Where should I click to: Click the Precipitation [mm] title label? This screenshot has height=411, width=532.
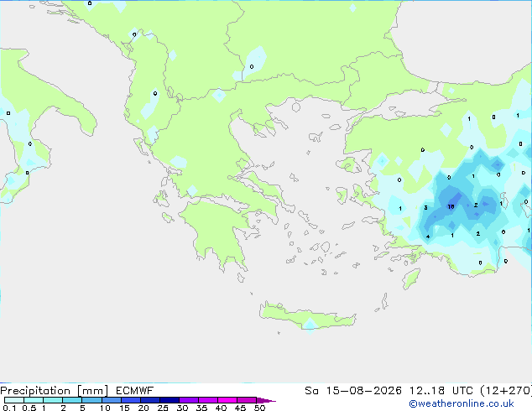(x=55, y=391)
